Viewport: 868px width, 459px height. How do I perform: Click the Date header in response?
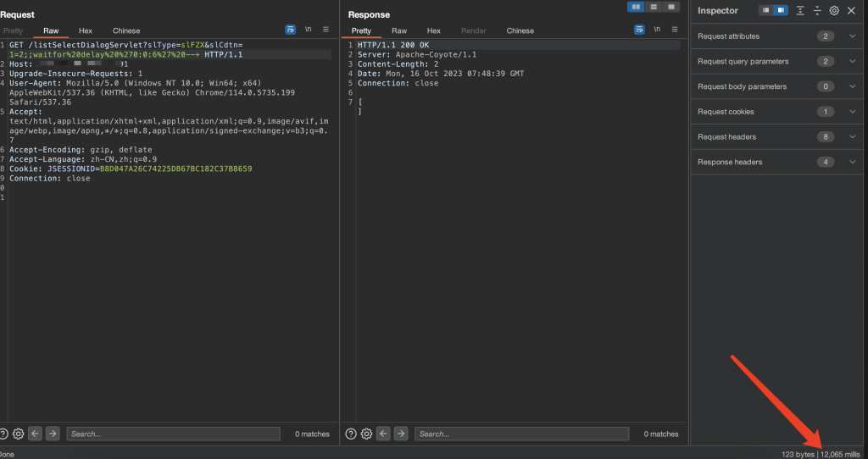(x=441, y=74)
